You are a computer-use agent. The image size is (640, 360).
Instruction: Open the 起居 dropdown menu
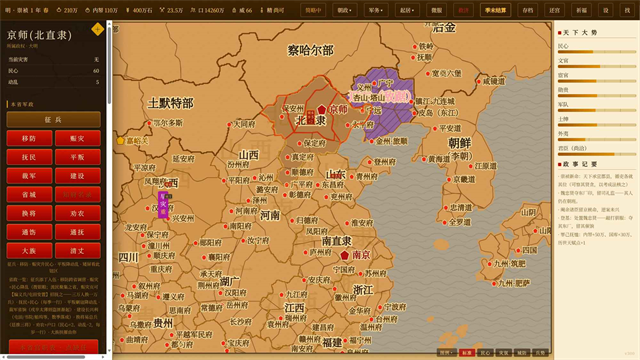click(x=407, y=10)
